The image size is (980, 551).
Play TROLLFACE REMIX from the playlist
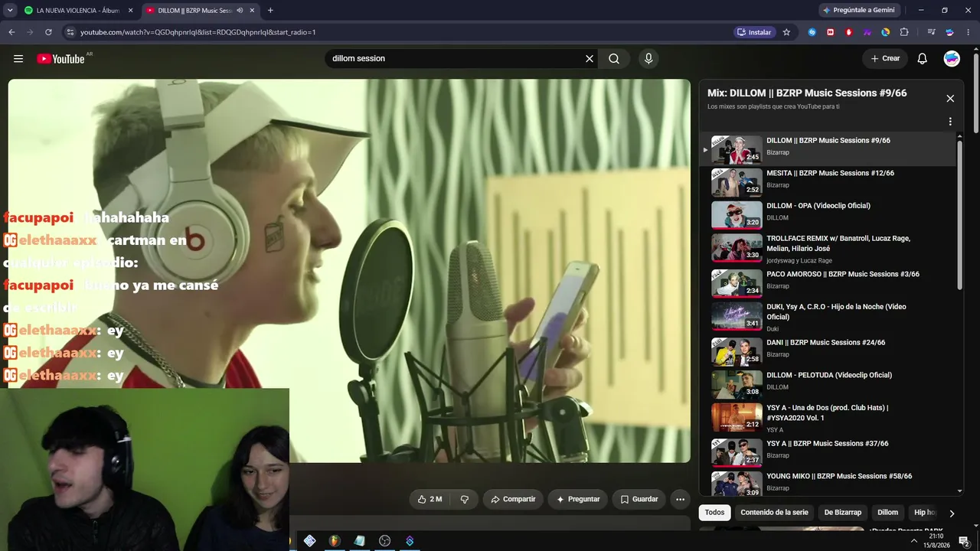click(828, 248)
